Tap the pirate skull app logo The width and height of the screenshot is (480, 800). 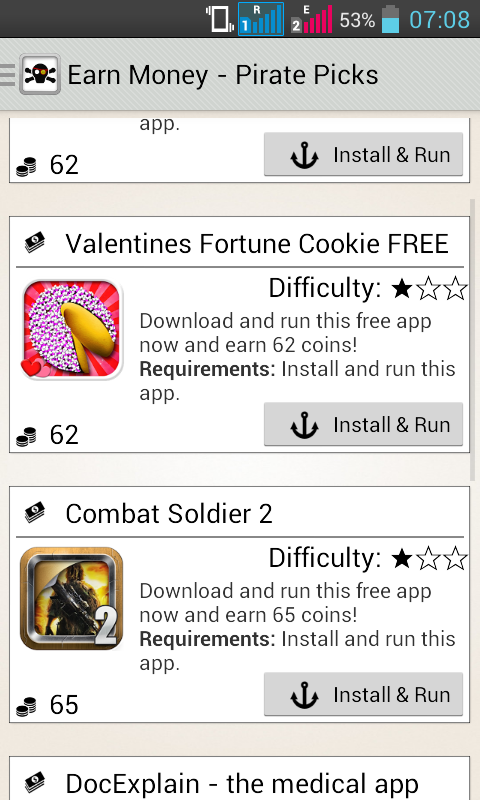[x=40, y=74]
